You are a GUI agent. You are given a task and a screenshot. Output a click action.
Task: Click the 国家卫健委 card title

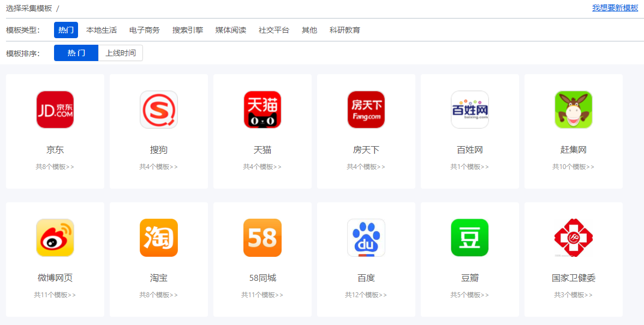click(x=574, y=278)
